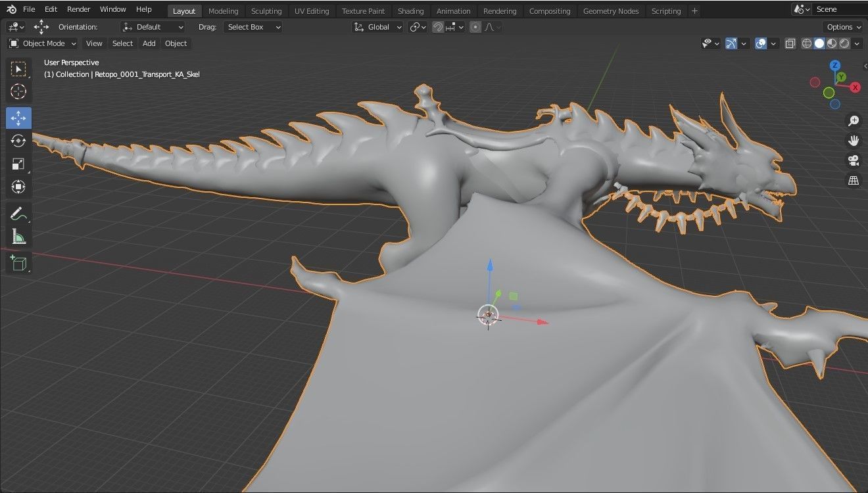
Task: Toggle camera view icon
Action: 854,160
